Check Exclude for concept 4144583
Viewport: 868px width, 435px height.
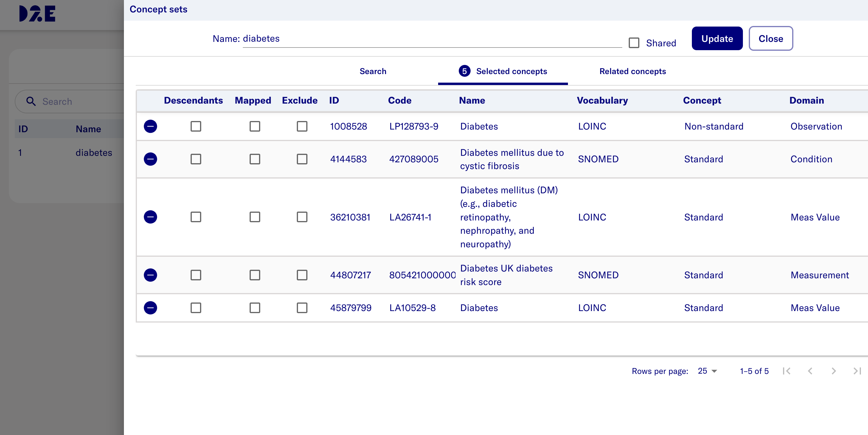click(x=302, y=159)
